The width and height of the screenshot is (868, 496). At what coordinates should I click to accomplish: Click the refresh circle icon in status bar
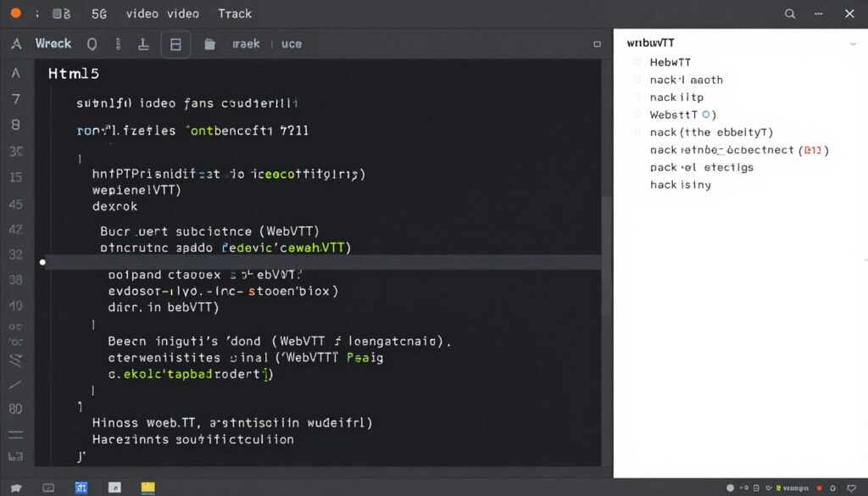tap(832, 488)
